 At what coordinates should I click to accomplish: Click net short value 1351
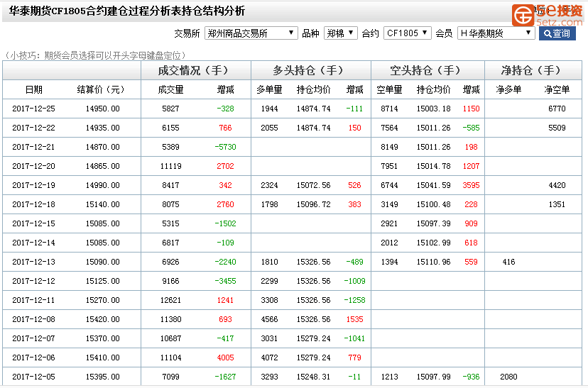point(557,204)
